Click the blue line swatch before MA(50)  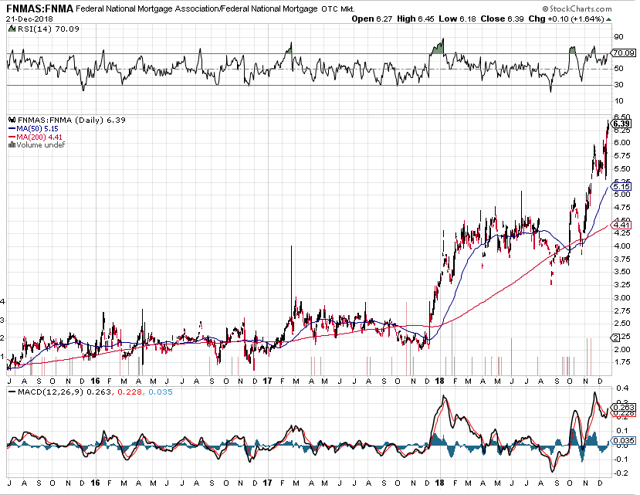coord(12,129)
